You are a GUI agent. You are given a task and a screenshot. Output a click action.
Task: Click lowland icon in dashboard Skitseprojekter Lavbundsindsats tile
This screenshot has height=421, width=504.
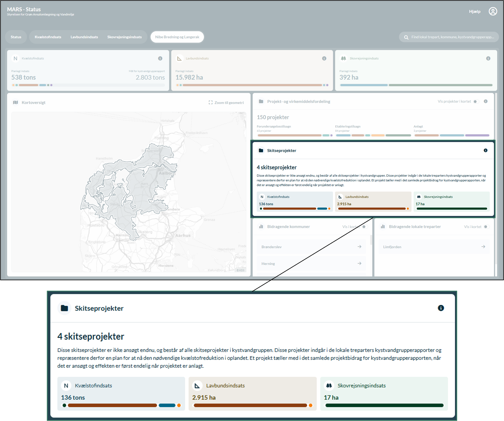click(x=340, y=197)
